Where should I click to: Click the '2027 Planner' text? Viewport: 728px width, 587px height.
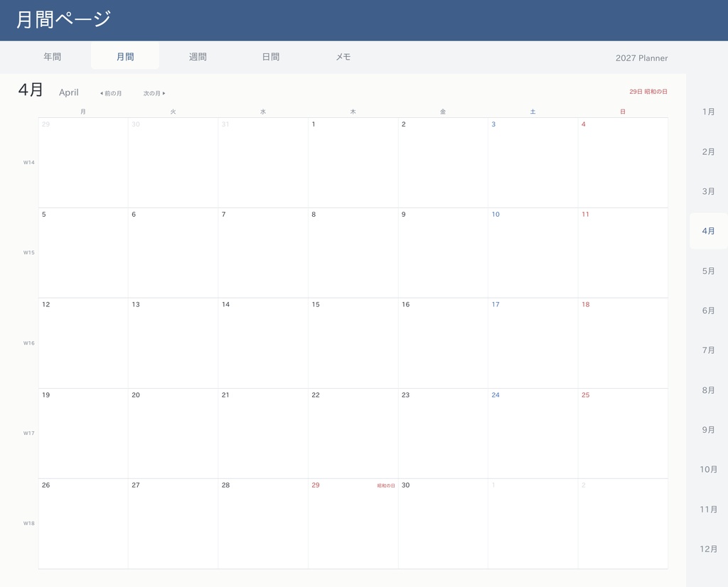(642, 58)
